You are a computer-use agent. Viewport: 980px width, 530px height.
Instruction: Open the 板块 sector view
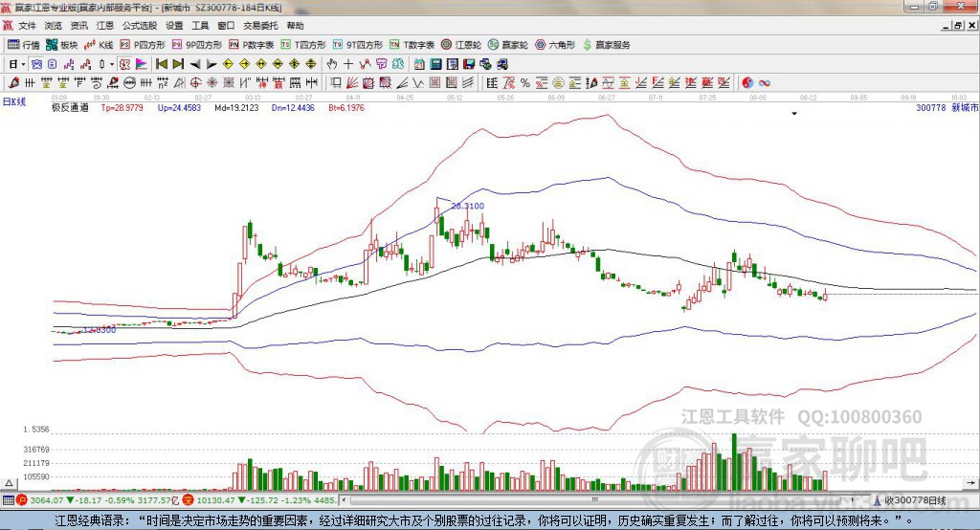click(x=61, y=45)
